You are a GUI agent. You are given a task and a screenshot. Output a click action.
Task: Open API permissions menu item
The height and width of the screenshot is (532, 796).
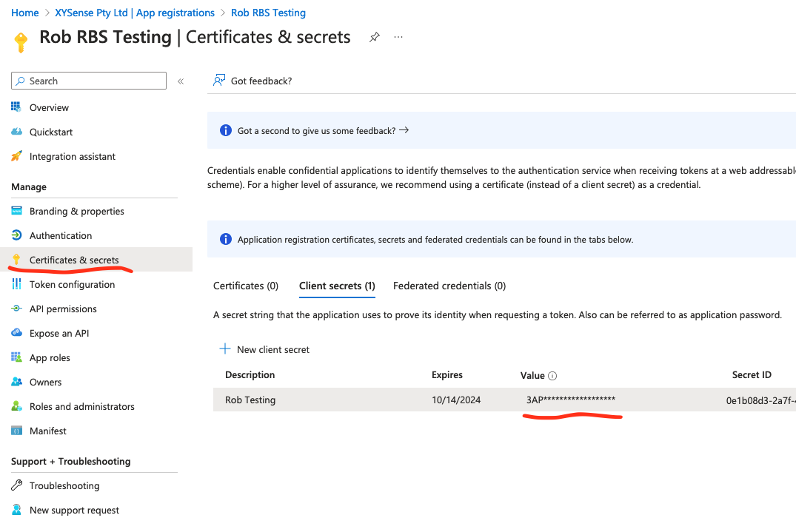click(63, 309)
